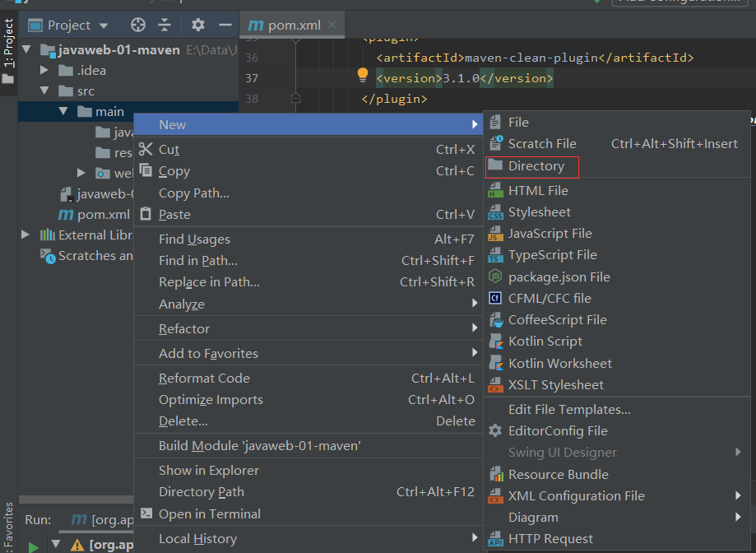
Task: Select Build Module 'javaweb-01-maven'
Action: [x=308, y=445]
